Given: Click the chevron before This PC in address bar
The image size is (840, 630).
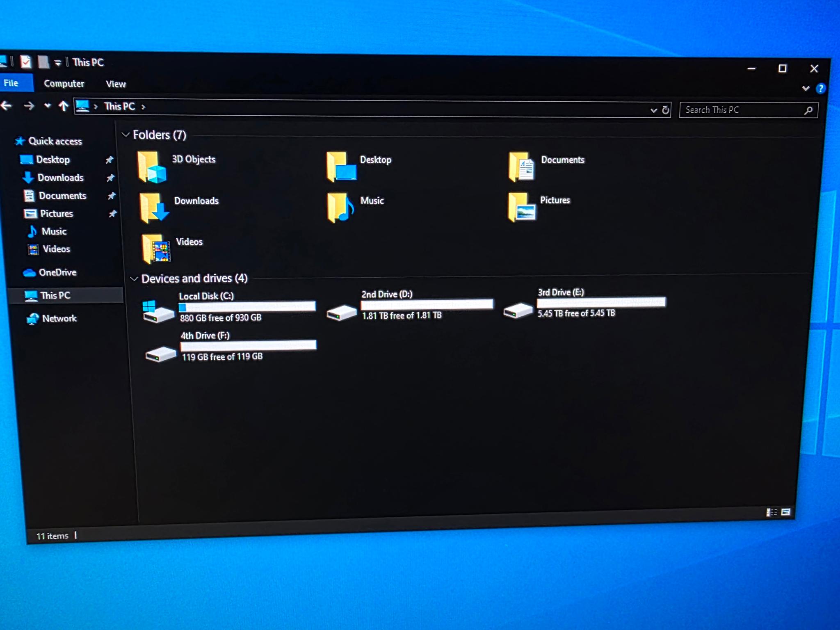Looking at the screenshot, I should (96, 107).
